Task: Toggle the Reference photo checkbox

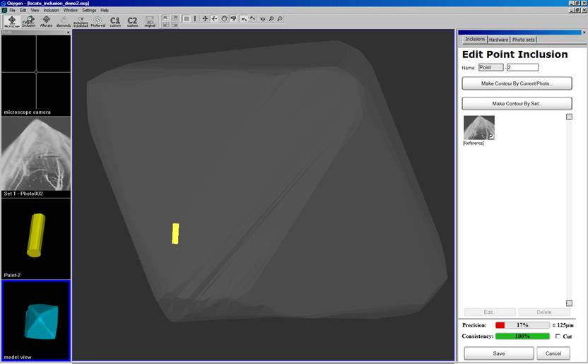Action: [491, 136]
